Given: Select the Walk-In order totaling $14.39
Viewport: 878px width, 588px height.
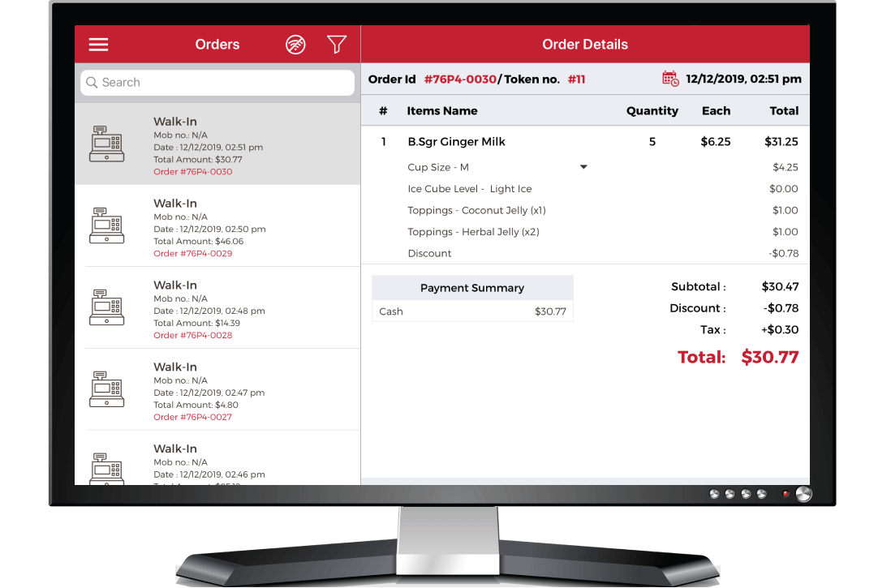Looking at the screenshot, I should coord(217,308).
